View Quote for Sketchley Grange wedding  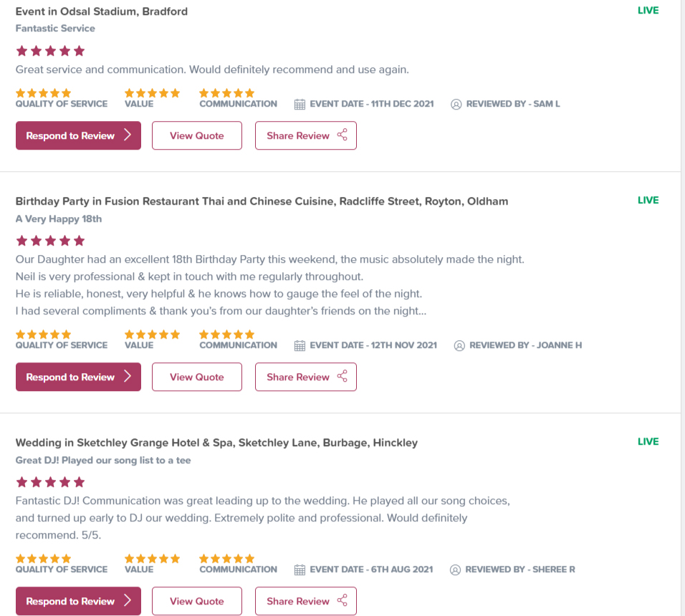tap(197, 601)
